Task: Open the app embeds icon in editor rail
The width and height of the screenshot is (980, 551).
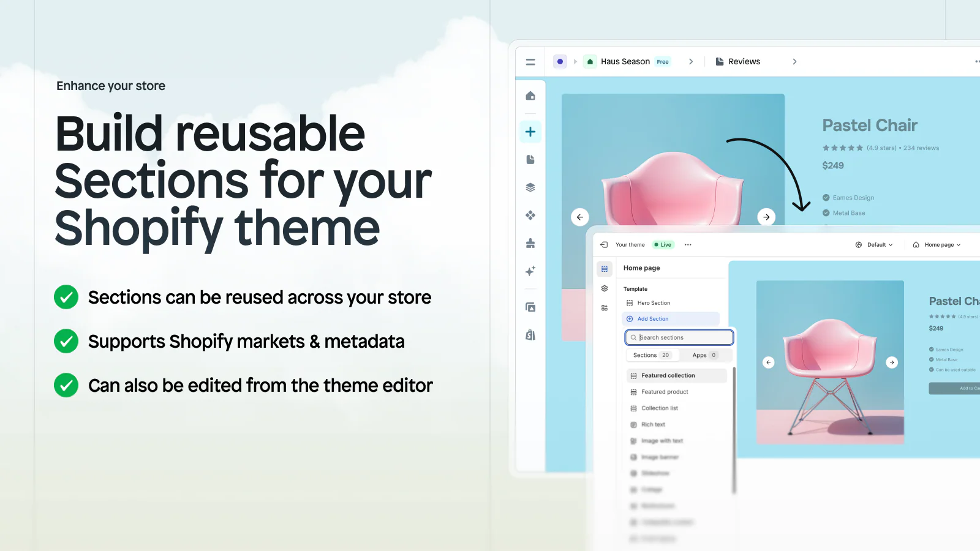Action: coord(605,308)
